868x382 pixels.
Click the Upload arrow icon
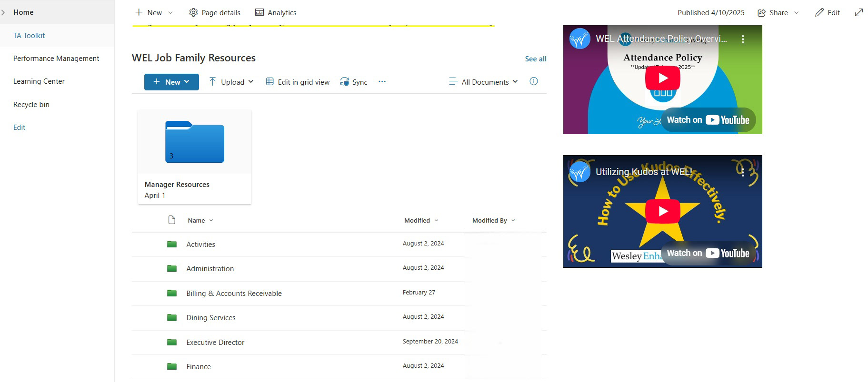click(213, 82)
